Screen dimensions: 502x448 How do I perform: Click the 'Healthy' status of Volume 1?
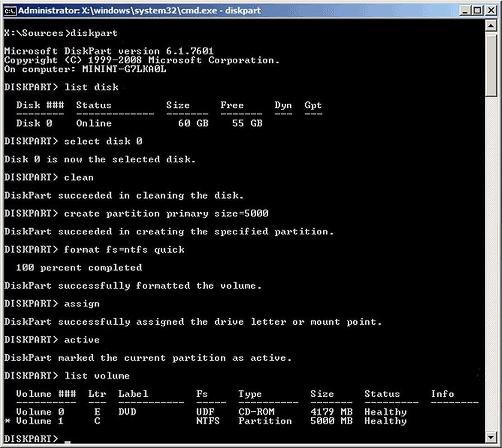[x=385, y=421]
